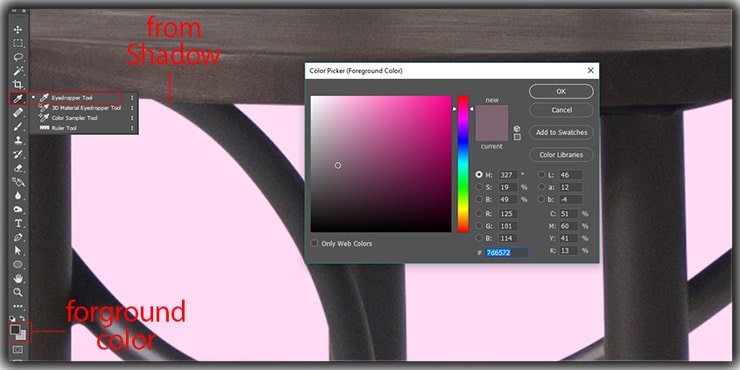Click the L field showing 46

pos(571,175)
